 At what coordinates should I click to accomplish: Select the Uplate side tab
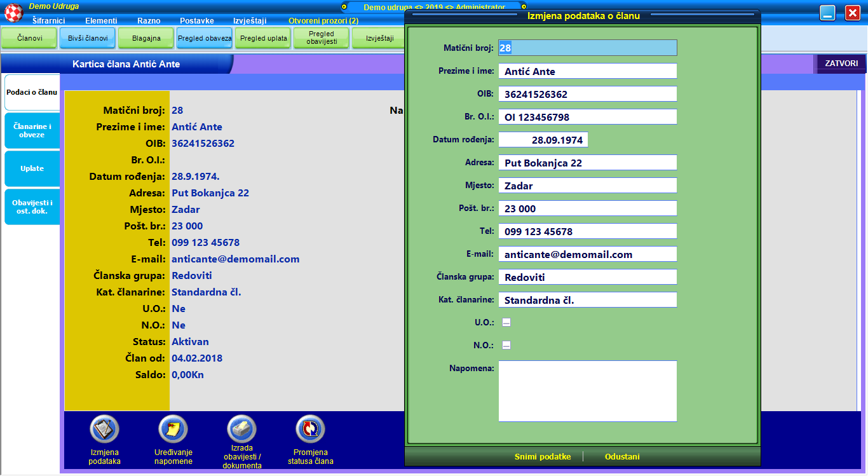click(32, 168)
